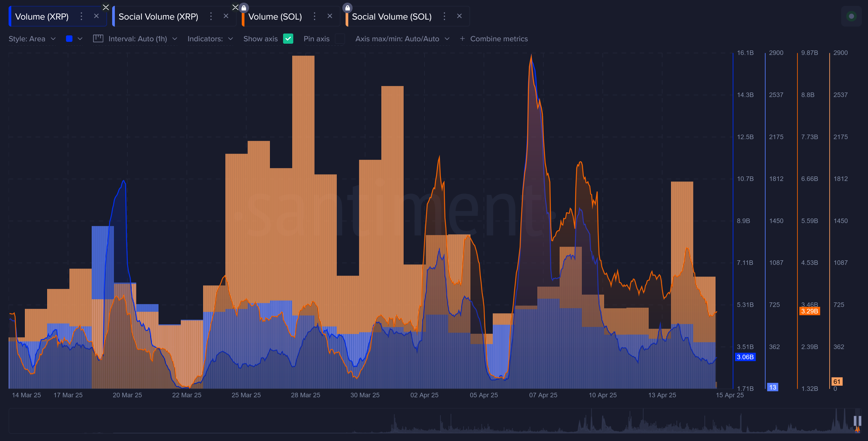Open three-dot menu for Volume (XRP)
Image resolution: width=868 pixels, height=441 pixels.
pos(81,16)
